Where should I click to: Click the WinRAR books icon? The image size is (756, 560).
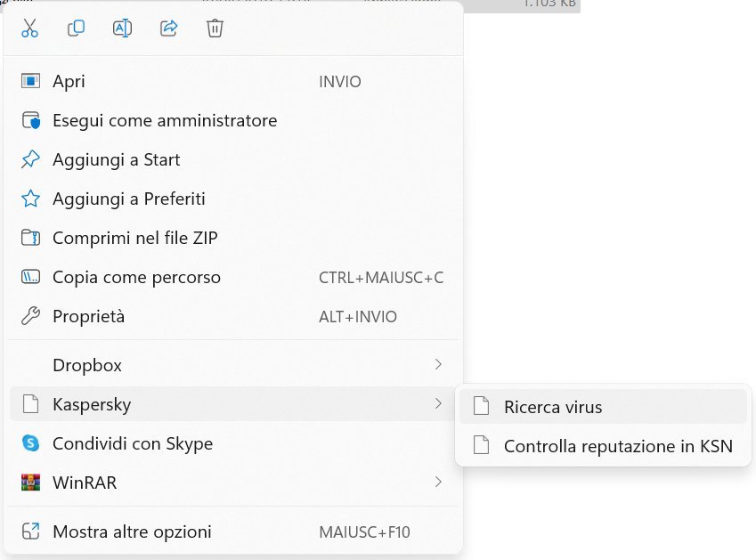click(x=30, y=483)
